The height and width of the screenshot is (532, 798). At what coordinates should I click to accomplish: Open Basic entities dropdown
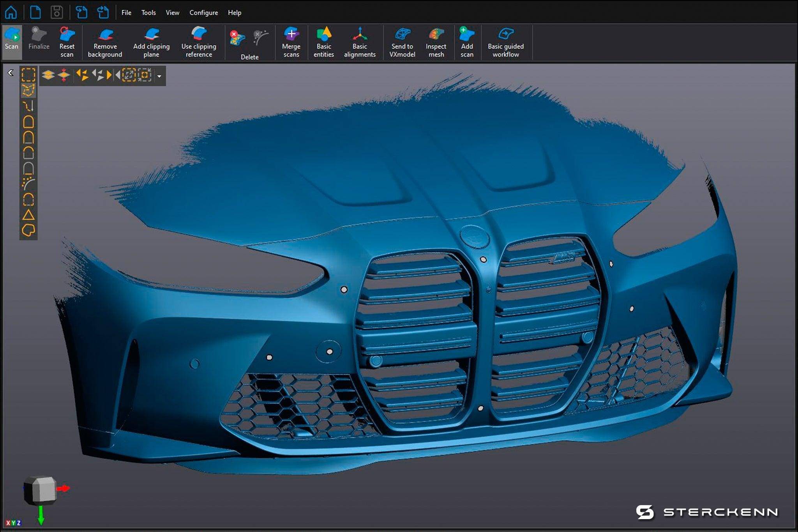tap(323, 42)
